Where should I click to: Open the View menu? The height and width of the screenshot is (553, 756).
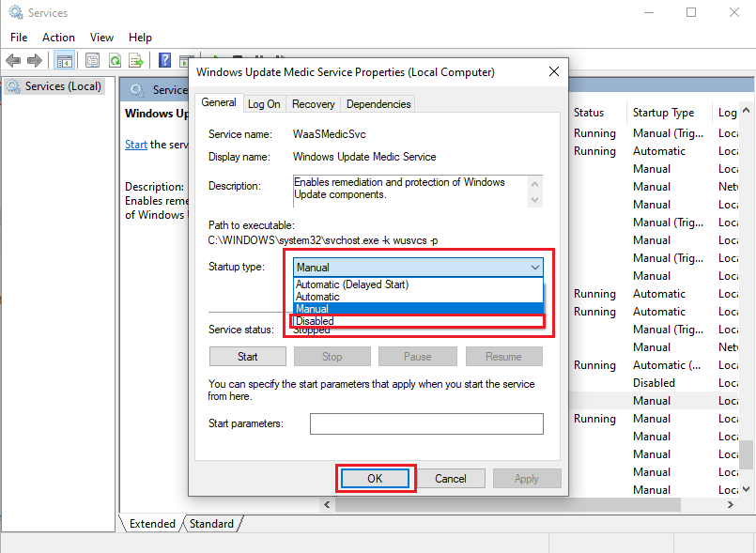101,38
